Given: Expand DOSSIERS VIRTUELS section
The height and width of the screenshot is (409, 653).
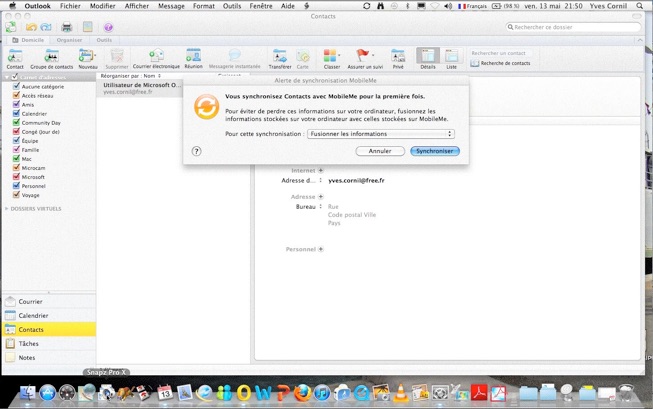Looking at the screenshot, I should click(7, 209).
